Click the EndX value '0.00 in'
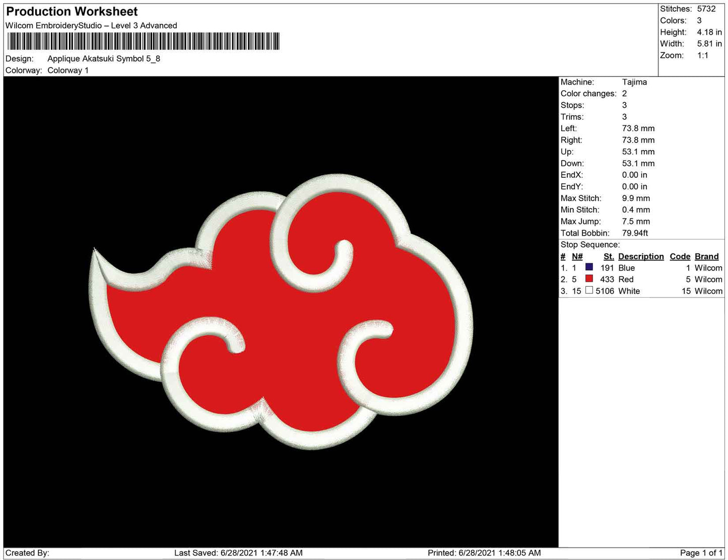This screenshot has width=728, height=560. [635, 175]
